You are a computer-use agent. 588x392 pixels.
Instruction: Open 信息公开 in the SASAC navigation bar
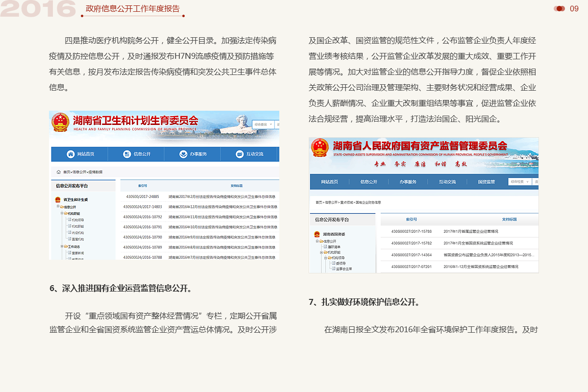tap(369, 182)
